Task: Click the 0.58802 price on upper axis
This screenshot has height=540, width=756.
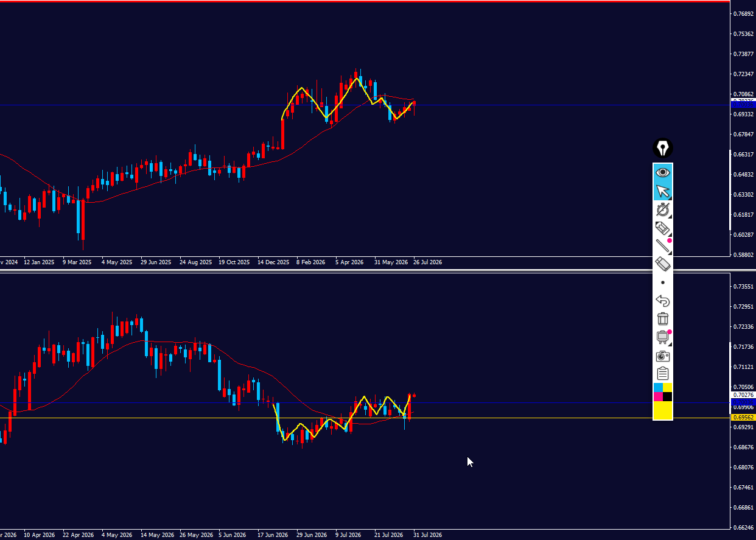Action: point(744,255)
